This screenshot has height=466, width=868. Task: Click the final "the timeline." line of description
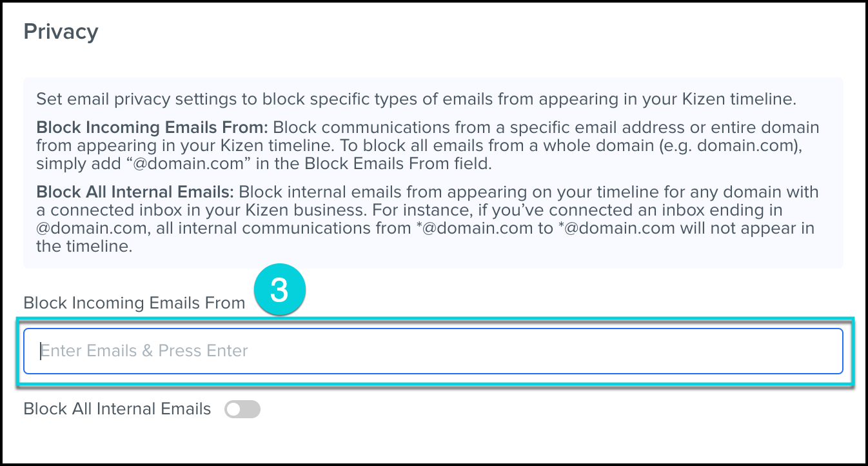click(84, 247)
